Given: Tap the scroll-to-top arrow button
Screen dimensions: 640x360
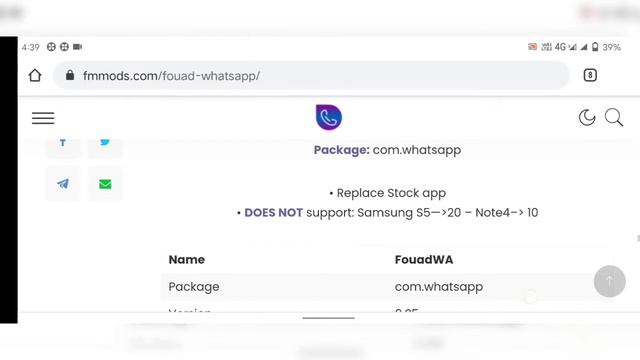Looking at the screenshot, I should pyautogui.click(x=609, y=281).
